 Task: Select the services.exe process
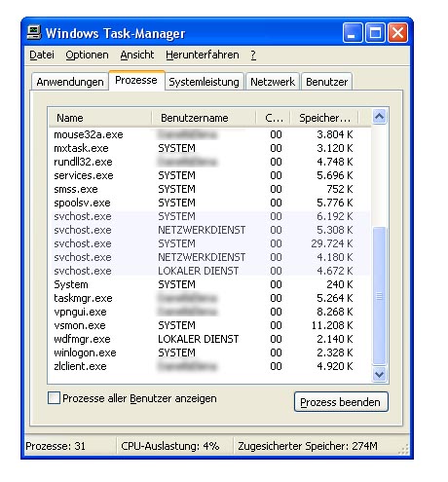209,175
